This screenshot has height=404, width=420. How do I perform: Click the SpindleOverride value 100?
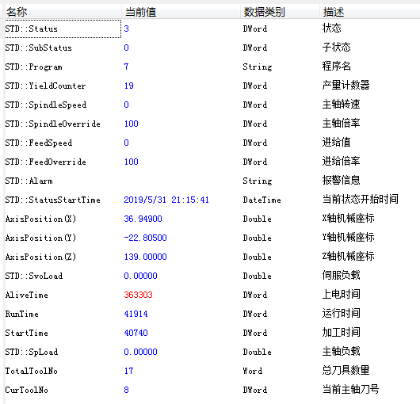[131, 124]
